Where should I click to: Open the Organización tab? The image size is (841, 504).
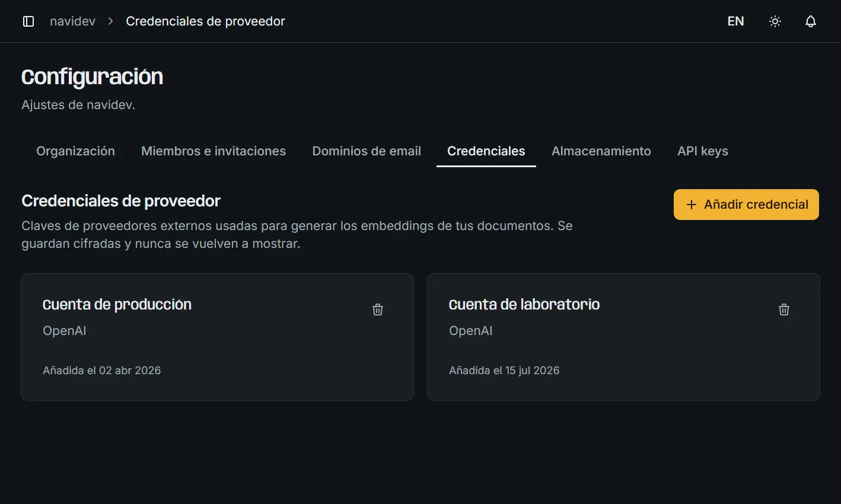tap(75, 151)
